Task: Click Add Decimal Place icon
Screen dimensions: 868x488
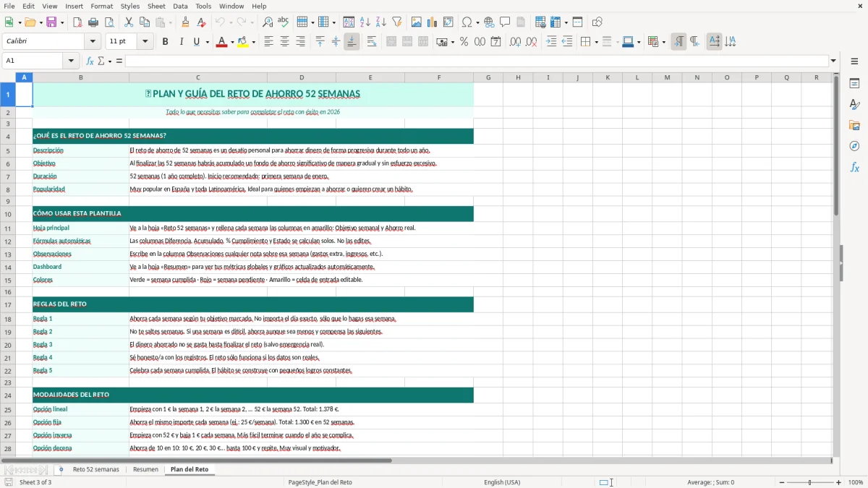Action: 515,42
